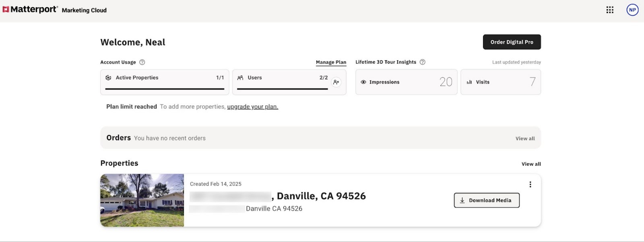Click the Download Media button
This screenshot has height=242, width=644.
[486, 200]
